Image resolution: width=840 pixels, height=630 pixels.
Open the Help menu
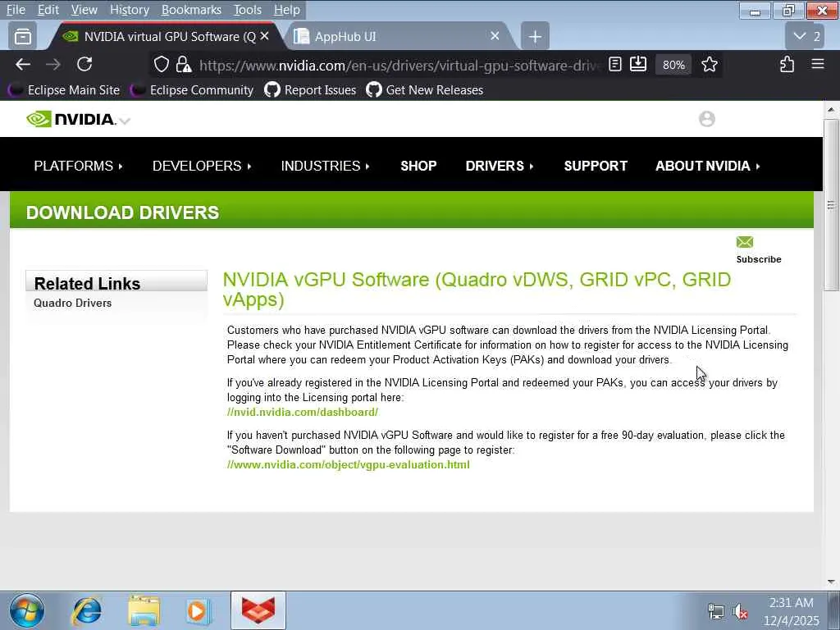pos(286,10)
